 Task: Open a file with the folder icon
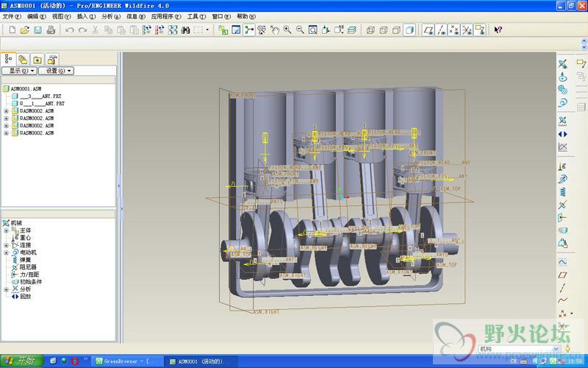pos(25,29)
